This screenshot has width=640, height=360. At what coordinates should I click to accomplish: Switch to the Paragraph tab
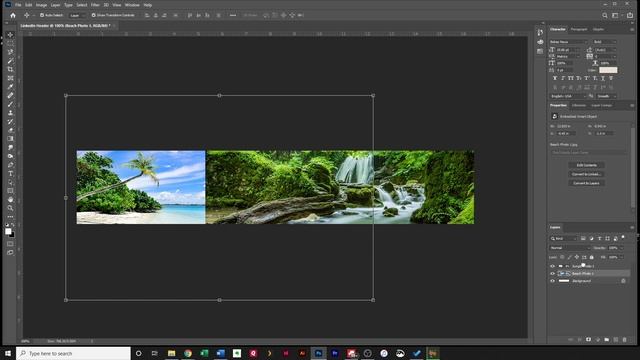(579, 29)
